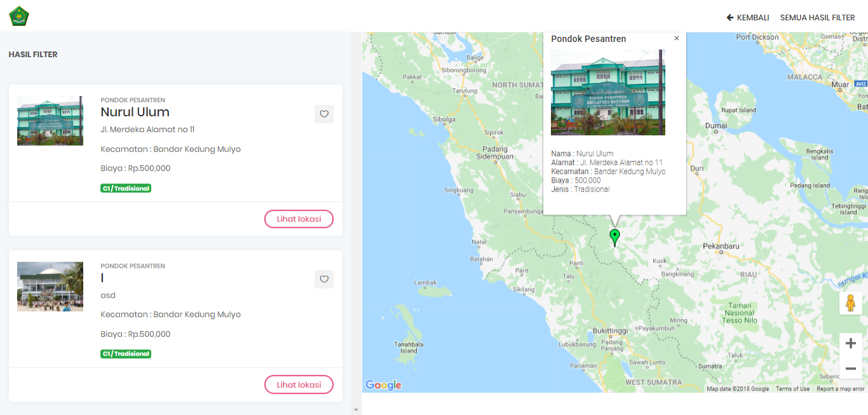
Task: Click Dumai city label on map
Action: (x=716, y=126)
